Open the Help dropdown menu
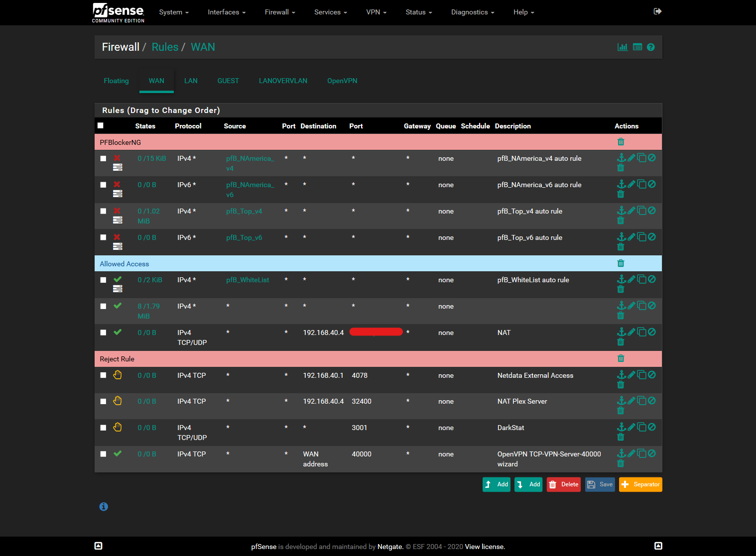This screenshot has width=756, height=556. point(524,12)
